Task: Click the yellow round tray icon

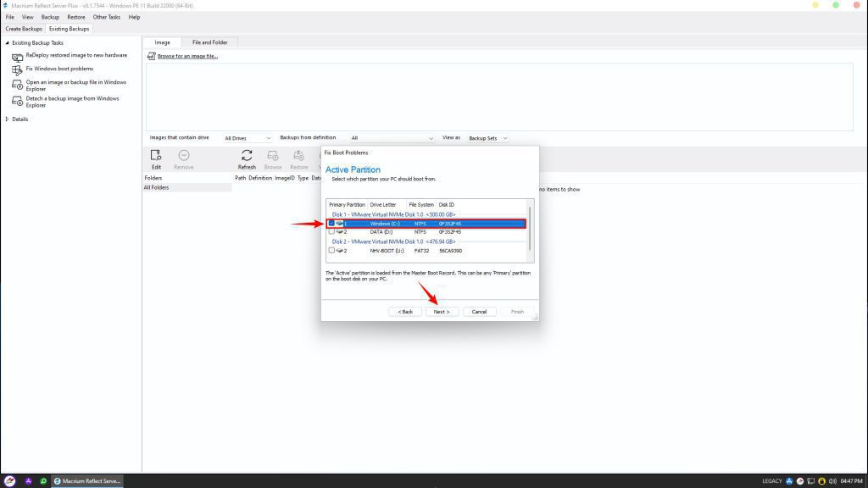Action: [821, 481]
